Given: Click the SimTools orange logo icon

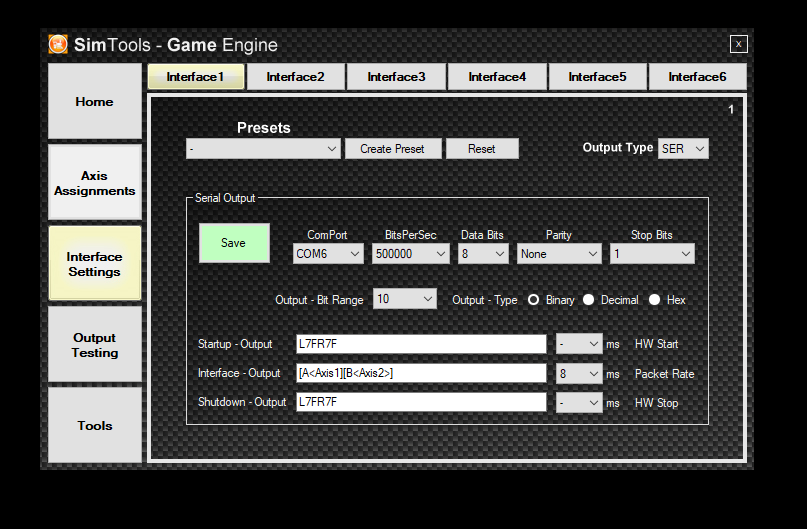Looking at the screenshot, I should [x=58, y=44].
